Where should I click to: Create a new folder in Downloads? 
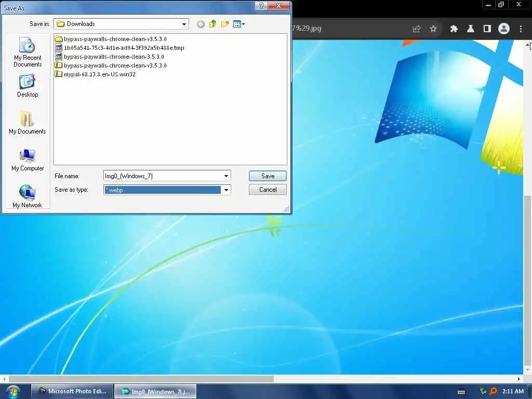coord(224,24)
